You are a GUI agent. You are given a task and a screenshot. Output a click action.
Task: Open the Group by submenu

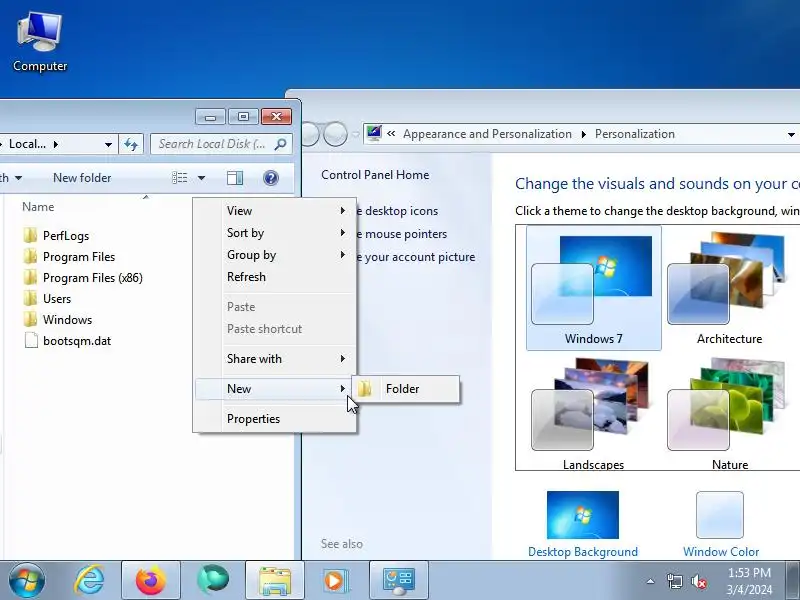point(274,255)
